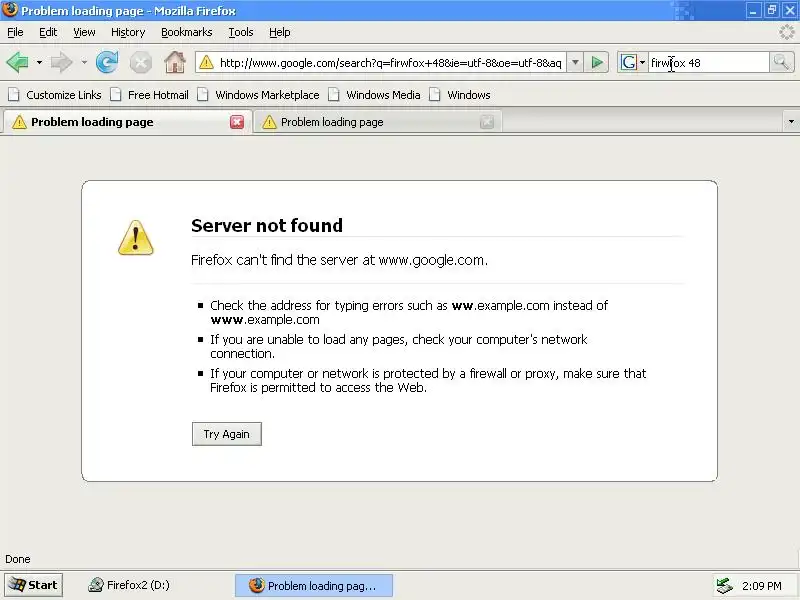Click the throbber activity indicator icon

point(786,32)
